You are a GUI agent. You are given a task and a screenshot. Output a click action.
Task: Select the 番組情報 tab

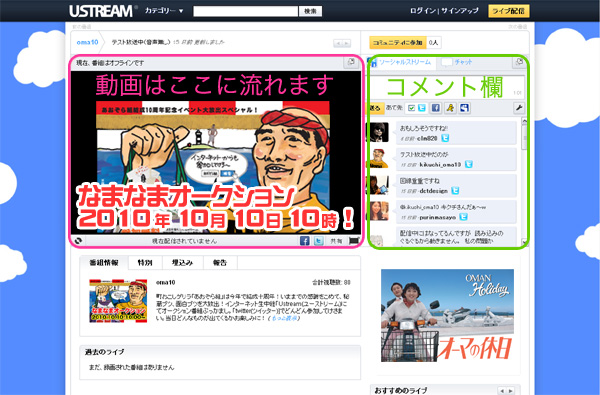coord(104,263)
